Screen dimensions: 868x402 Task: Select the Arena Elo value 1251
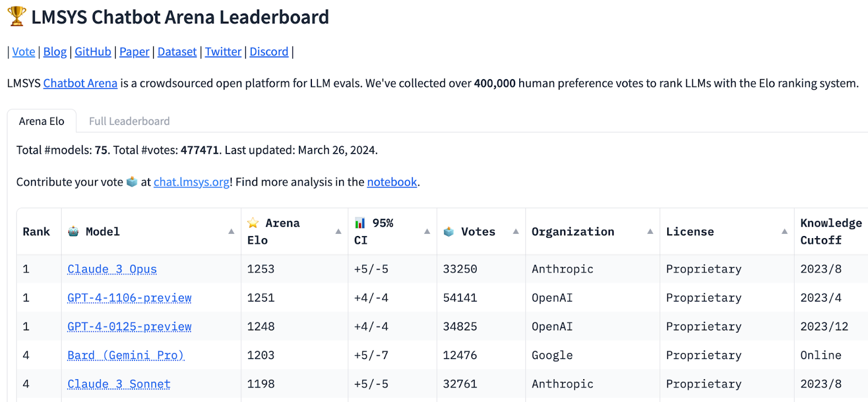(261, 298)
